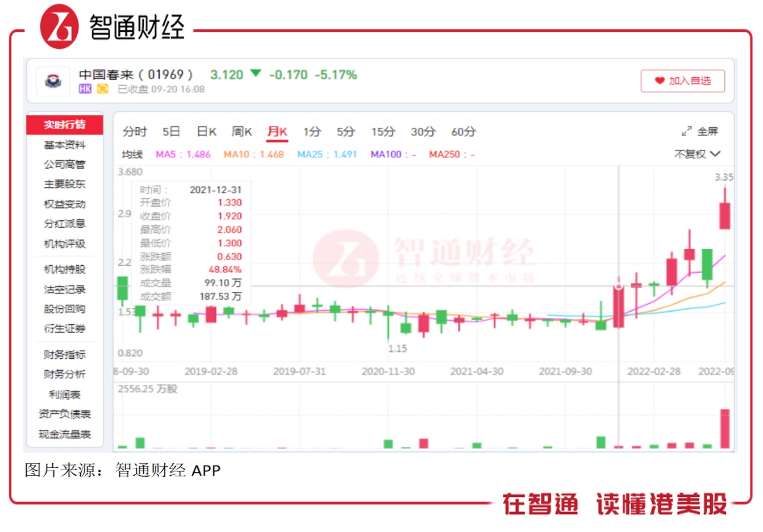Click the 2022-02-28 date axis label
Image resolution: width=763 pixels, height=532 pixels.
(654, 371)
